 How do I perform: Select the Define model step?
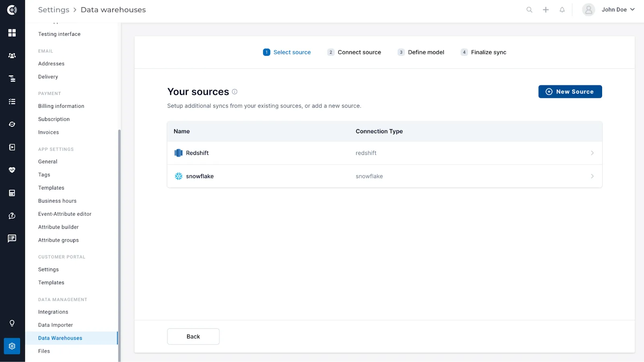click(x=421, y=52)
